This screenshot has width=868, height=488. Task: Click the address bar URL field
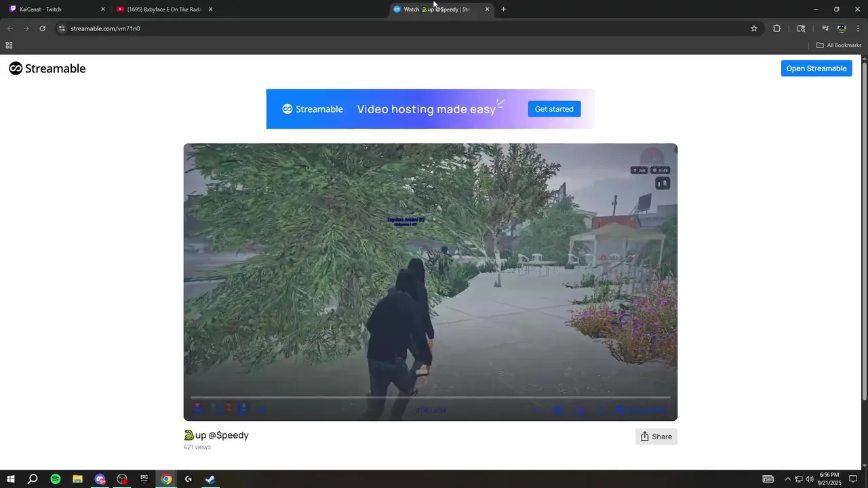[x=407, y=28]
